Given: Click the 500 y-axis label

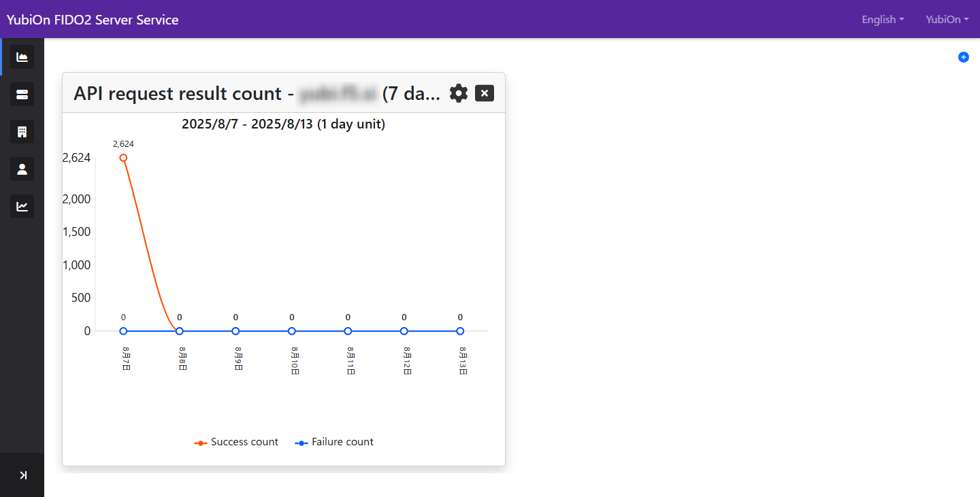Looking at the screenshot, I should [81, 298].
